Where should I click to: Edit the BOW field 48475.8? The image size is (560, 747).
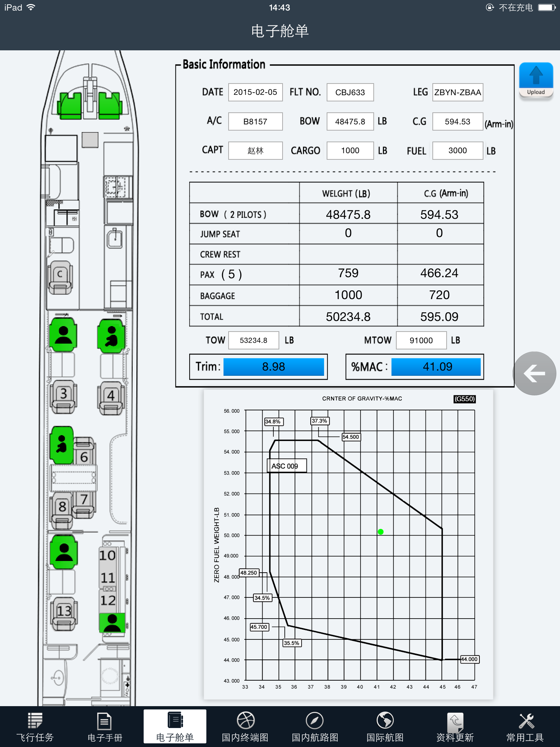pos(350,121)
